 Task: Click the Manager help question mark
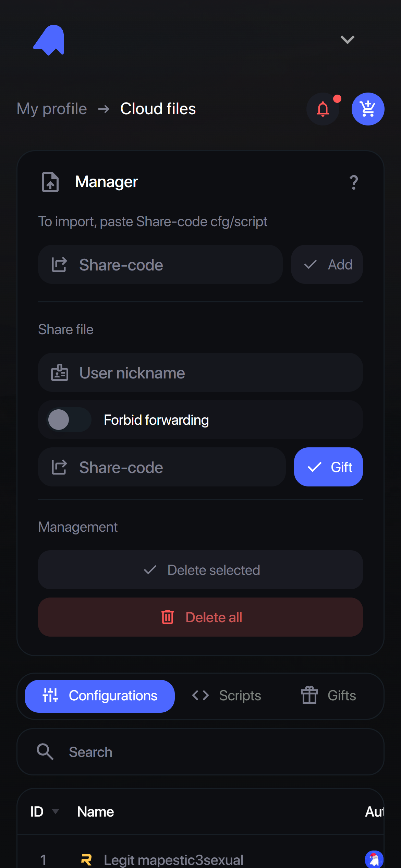[x=354, y=182]
